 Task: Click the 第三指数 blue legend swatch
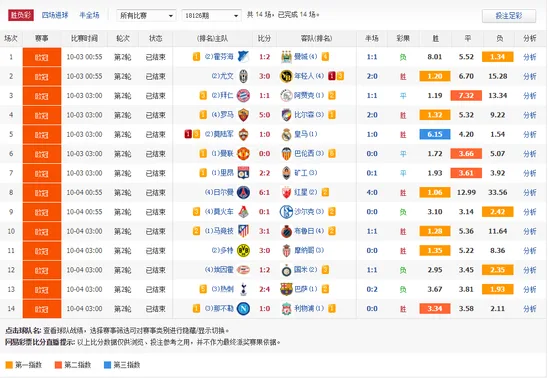pos(107,365)
